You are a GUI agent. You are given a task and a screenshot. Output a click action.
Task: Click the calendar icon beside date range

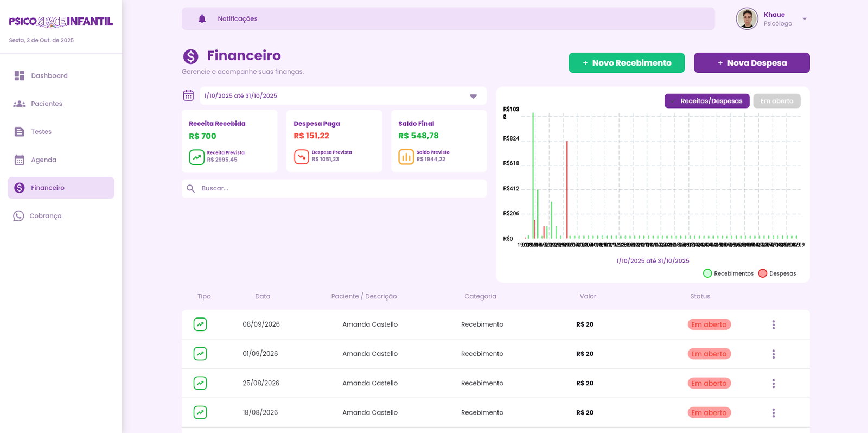point(188,95)
